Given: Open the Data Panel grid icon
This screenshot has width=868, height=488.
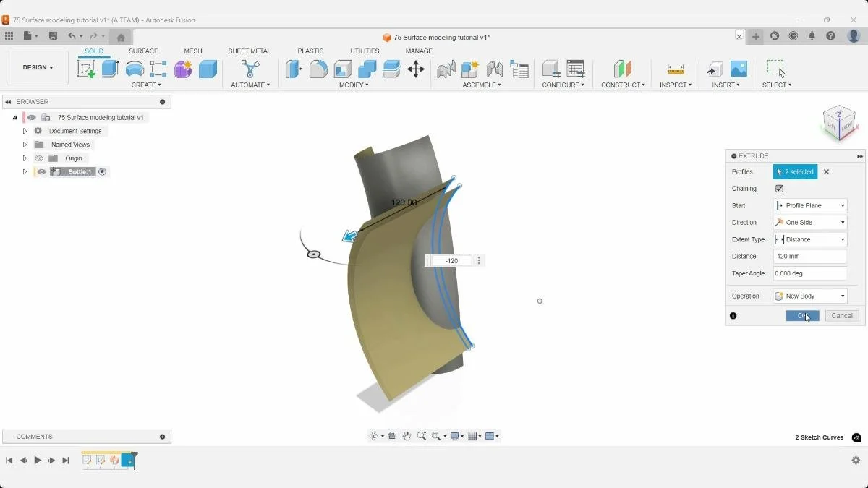Looking at the screenshot, I should 9,36.
